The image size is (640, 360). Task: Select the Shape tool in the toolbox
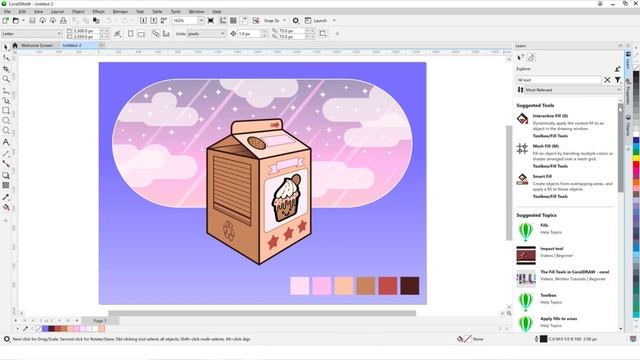pos(6,58)
